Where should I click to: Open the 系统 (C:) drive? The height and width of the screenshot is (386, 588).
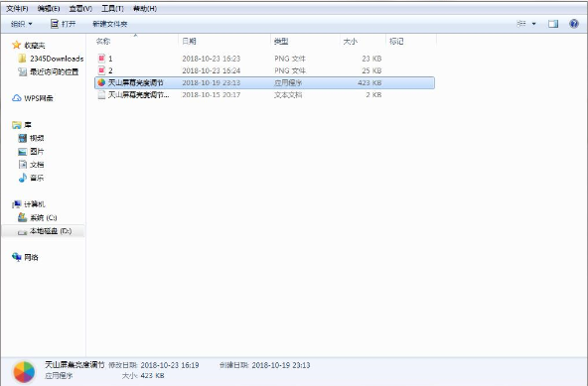(38, 217)
